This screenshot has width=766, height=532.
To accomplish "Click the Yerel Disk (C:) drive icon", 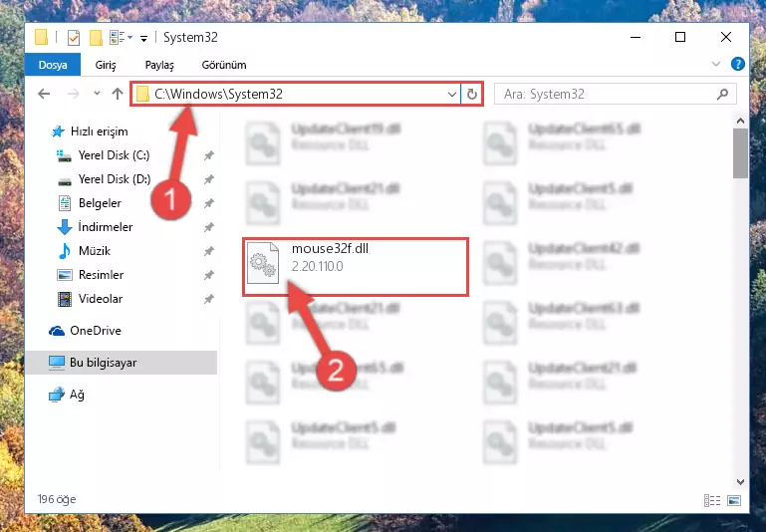I will [64, 155].
